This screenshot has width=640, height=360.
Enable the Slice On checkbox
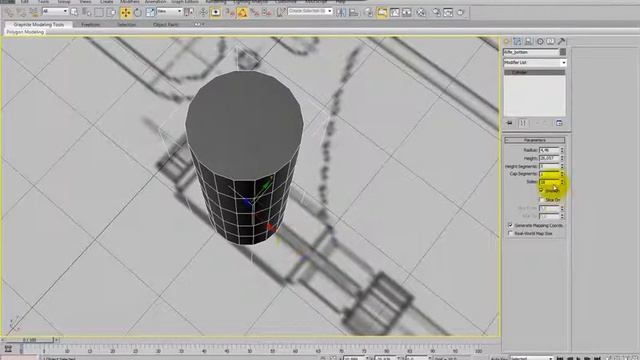[542, 200]
